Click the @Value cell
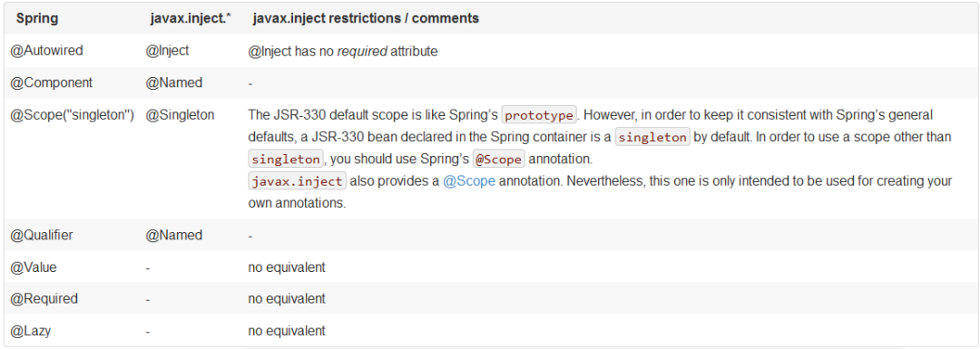 34,267
